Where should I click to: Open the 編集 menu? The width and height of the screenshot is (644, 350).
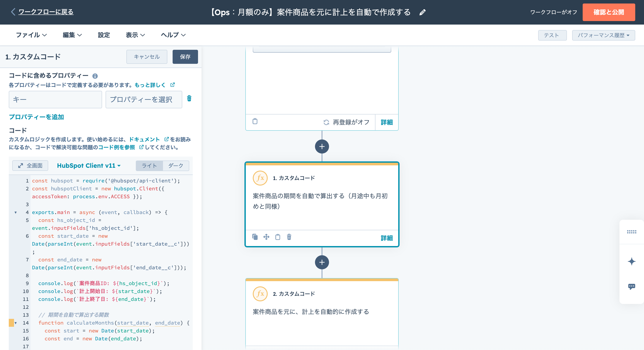coord(72,35)
